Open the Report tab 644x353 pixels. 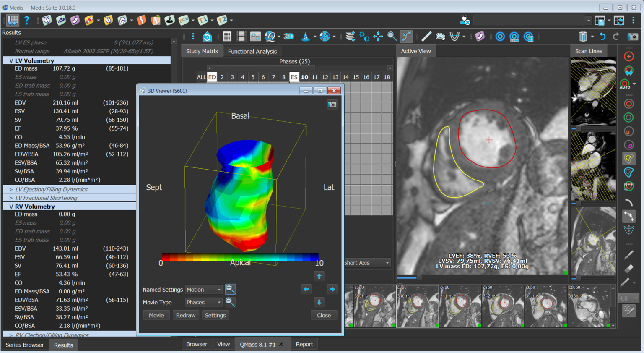[x=304, y=344]
